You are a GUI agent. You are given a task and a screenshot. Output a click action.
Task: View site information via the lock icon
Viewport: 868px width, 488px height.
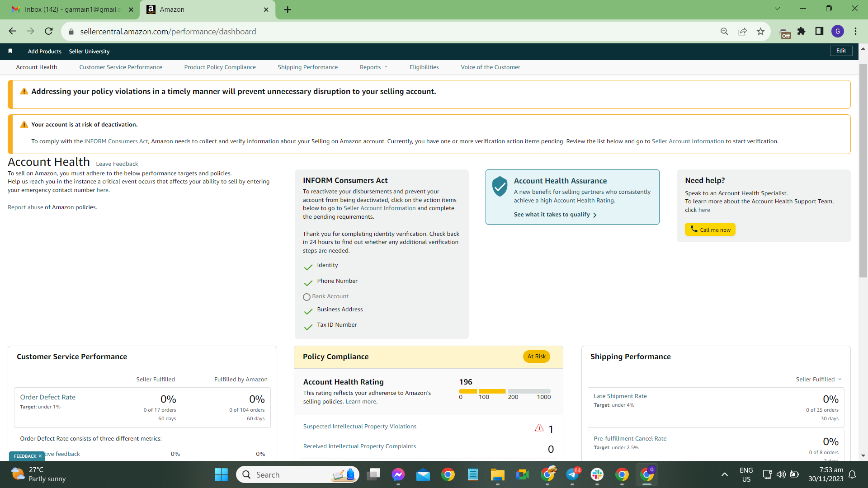(71, 32)
